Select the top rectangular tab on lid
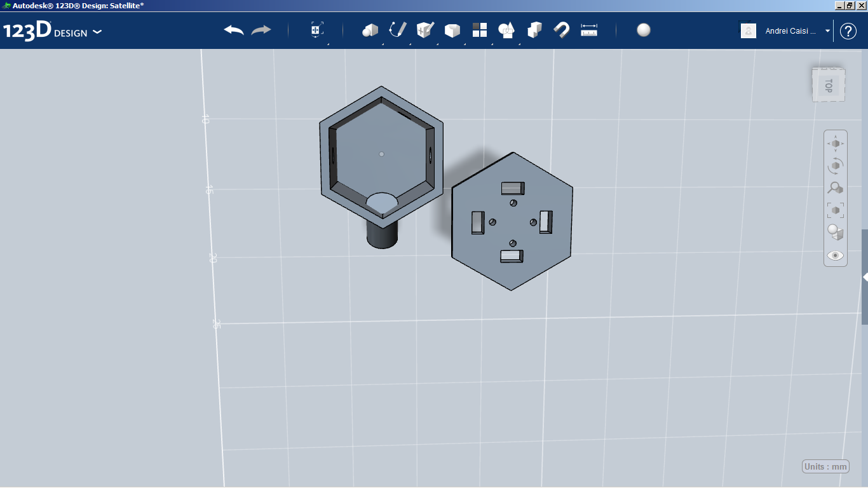The height and width of the screenshot is (488, 868). 512,188
